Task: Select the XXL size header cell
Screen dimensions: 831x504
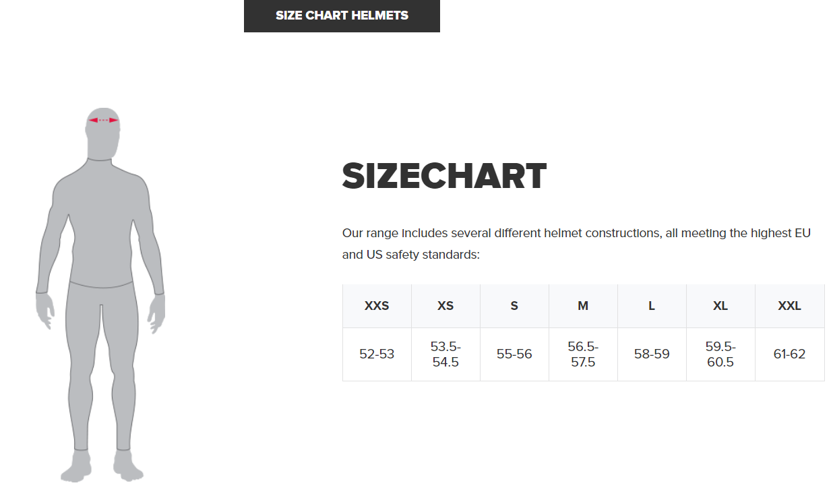Action: [789, 306]
